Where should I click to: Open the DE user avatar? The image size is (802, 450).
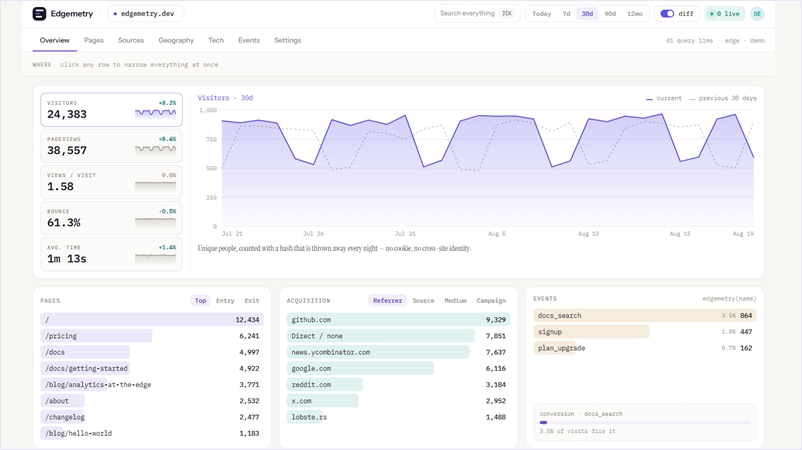[x=757, y=14]
